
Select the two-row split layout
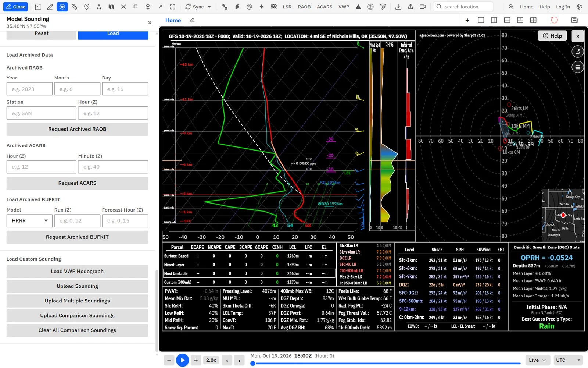coord(507,20)
